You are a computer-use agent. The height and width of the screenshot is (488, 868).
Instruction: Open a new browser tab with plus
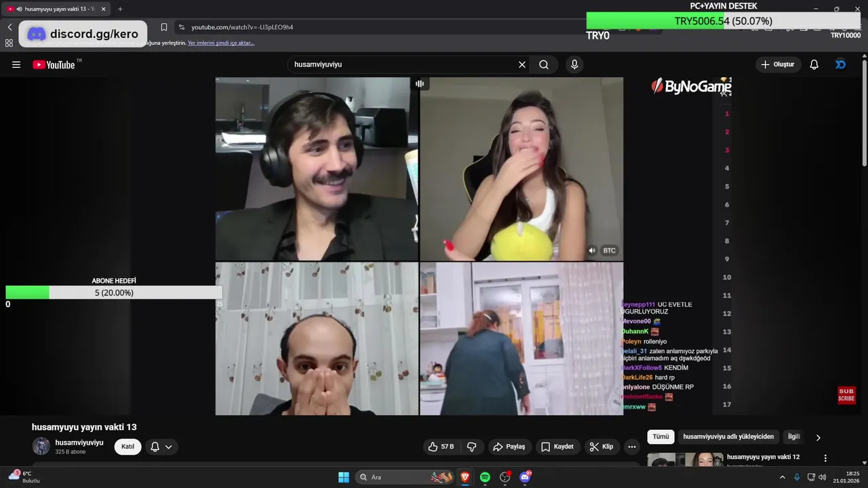coord(120,9)
